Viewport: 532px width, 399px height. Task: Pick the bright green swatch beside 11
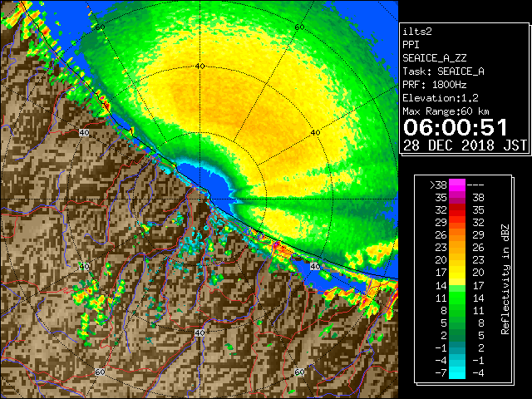click(x=457, y=298)
